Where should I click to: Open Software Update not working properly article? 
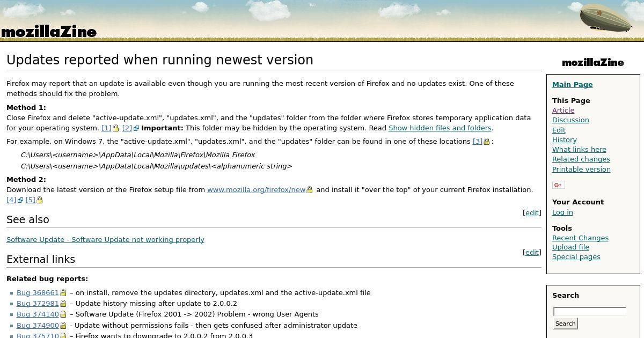click(x=105, y=240)
